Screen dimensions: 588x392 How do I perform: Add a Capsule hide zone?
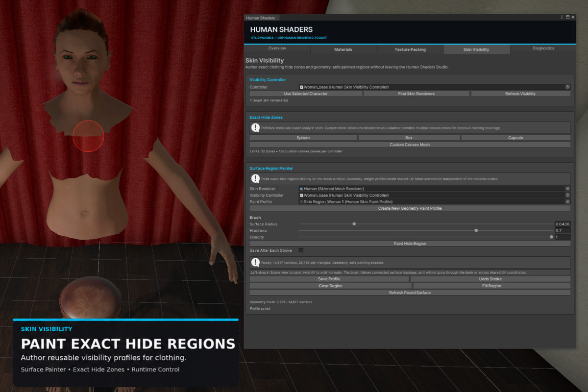pos(515,138)
